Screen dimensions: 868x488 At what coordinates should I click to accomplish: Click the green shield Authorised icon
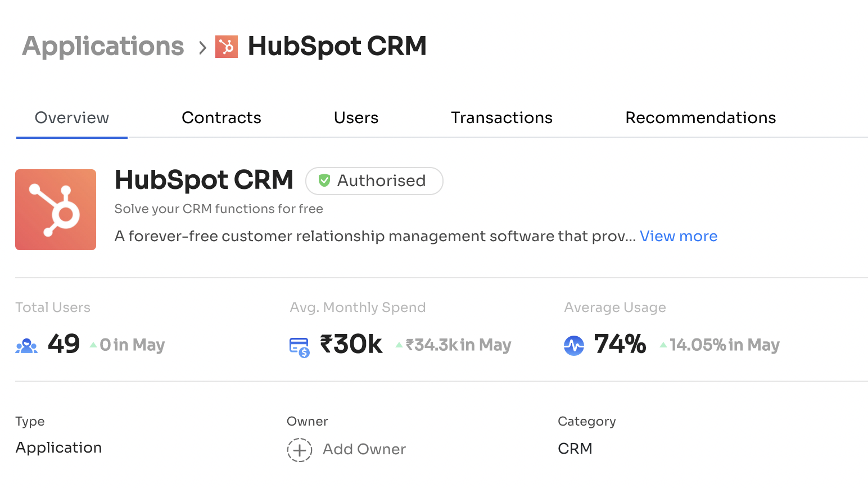click(324, 180)
